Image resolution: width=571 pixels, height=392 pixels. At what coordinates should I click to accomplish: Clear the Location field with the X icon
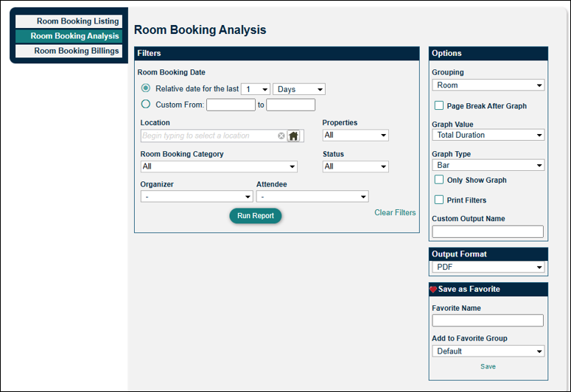click(x=281, y=136)
